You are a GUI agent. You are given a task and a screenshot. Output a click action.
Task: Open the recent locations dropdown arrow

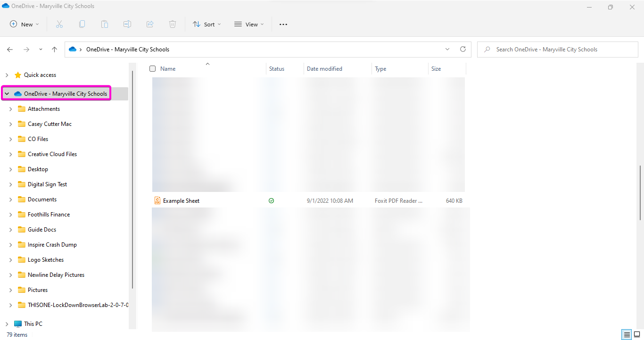(x=41, y=50)
